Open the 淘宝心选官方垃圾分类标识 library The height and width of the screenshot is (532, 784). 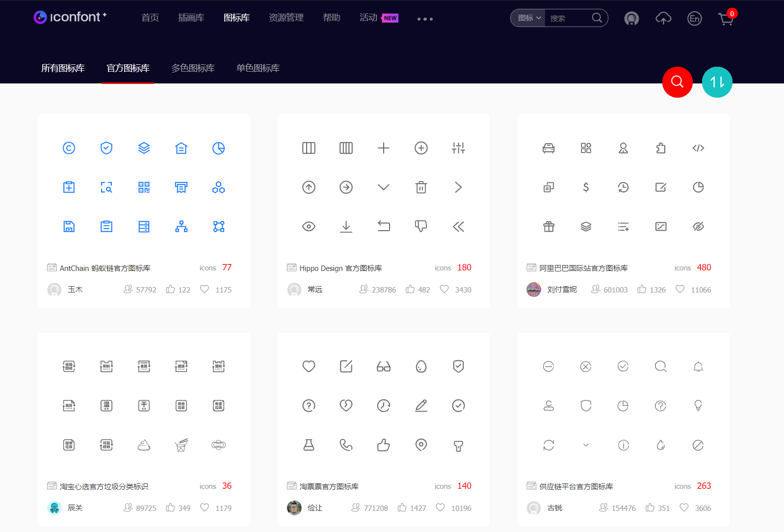click(104, 486)
